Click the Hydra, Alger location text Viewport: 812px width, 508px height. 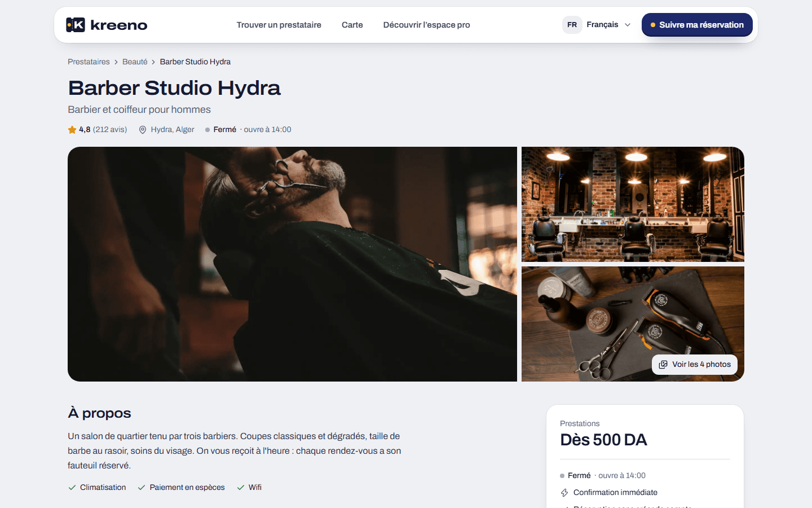[173, 130]
